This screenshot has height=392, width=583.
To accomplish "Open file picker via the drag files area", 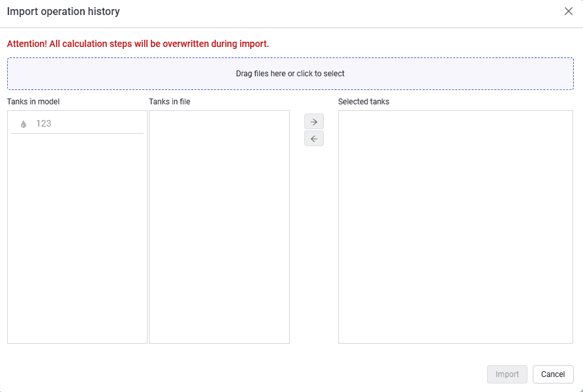I will [x=291, y=74].
